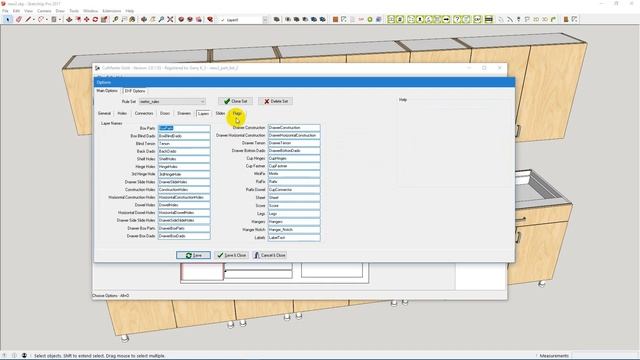Click the Drawer Tenon input field
The height and width of the screenshot is (360, 640).
pos(294,143)
